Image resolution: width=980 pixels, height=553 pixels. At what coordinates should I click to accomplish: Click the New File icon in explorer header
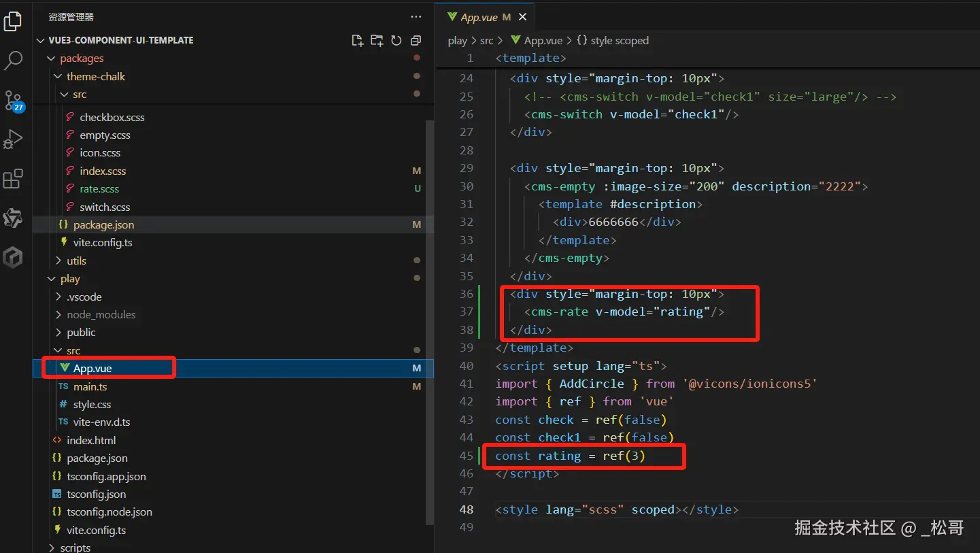pyautogui.click(x=358, y=41)
